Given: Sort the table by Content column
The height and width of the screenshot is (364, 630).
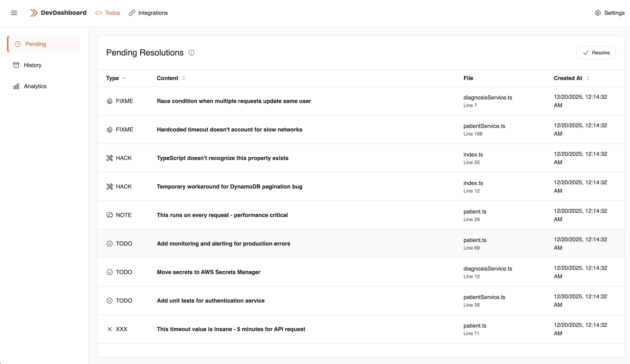Looking at the screenshot, I should (184, 78).
